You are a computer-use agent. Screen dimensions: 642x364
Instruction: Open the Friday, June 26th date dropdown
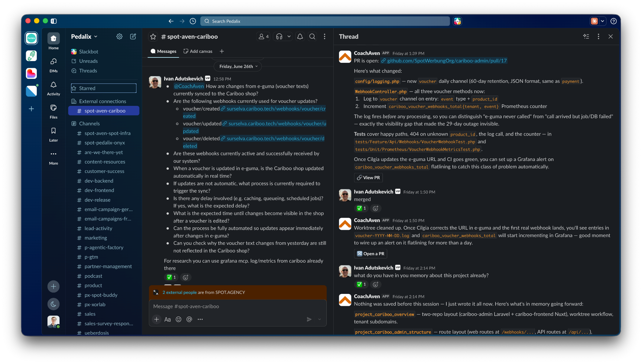point(238,66)
